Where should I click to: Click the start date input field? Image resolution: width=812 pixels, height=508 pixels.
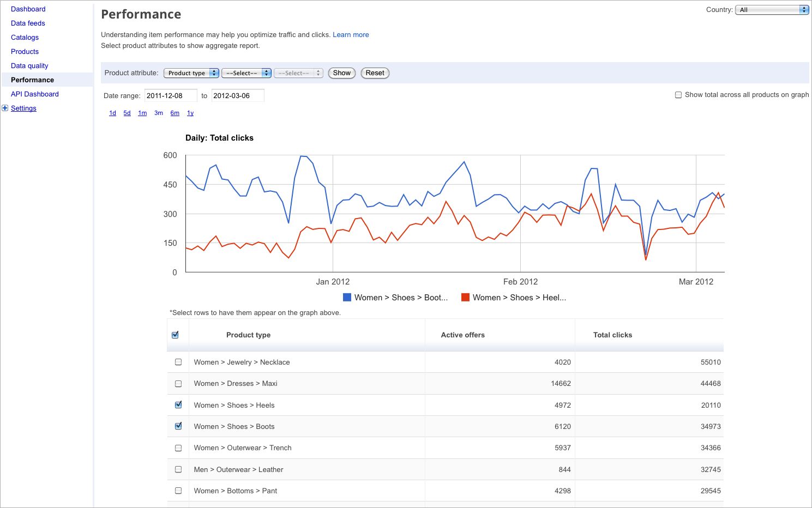pyautogui.click(x=170, y=96)
